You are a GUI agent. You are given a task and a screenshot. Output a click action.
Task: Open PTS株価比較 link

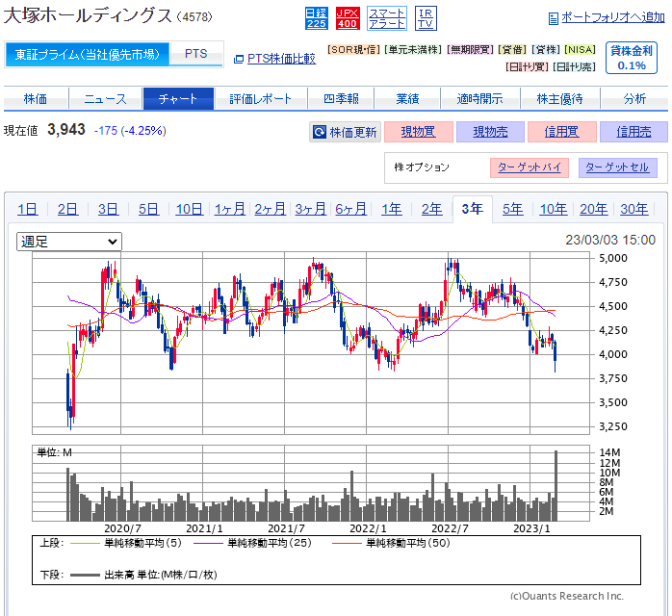pos(281,59)
